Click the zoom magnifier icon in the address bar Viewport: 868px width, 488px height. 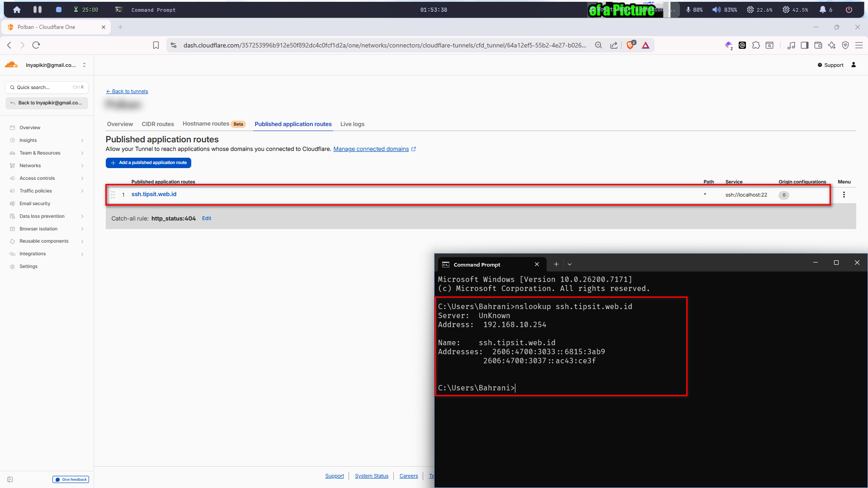599,45
